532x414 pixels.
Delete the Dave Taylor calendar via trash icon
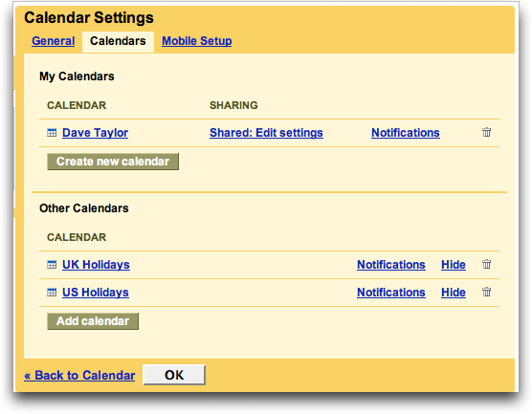tap(486, 132)
